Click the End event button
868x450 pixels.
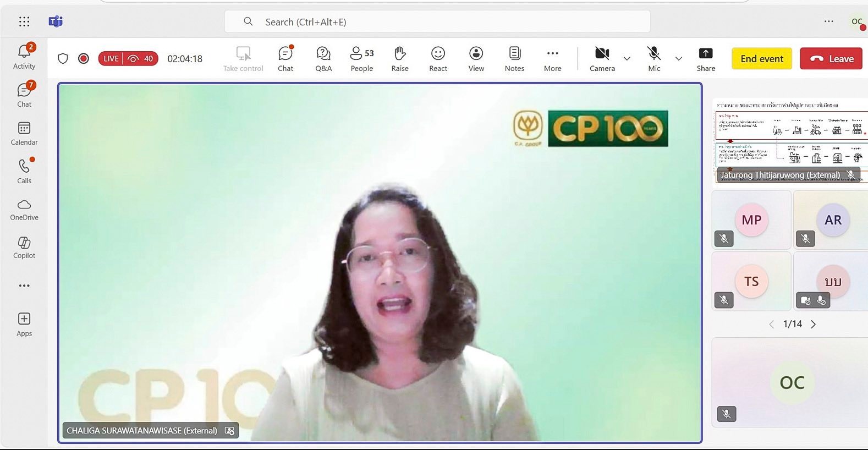pyautogui.click(x=761, y=59)
